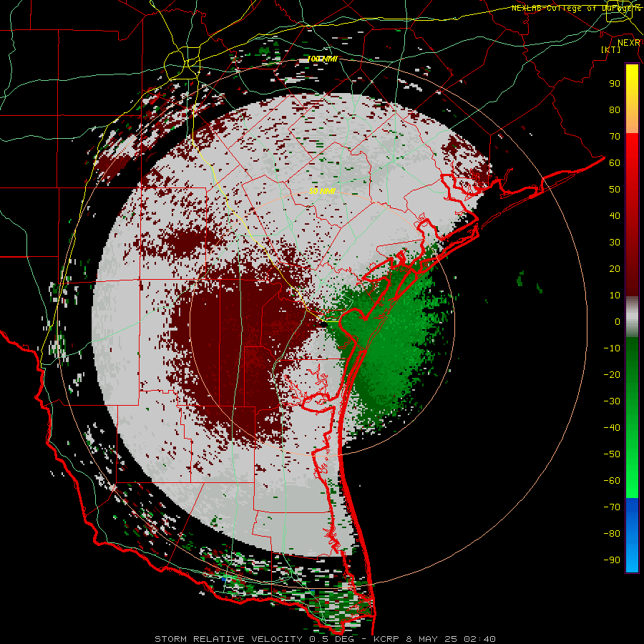Pick the bright red color bar segment
The height and width of the screenshot is (644, 644).
(632, 165)
